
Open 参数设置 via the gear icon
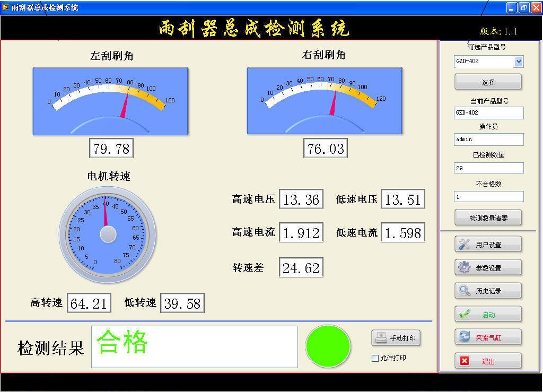point(465,268)
